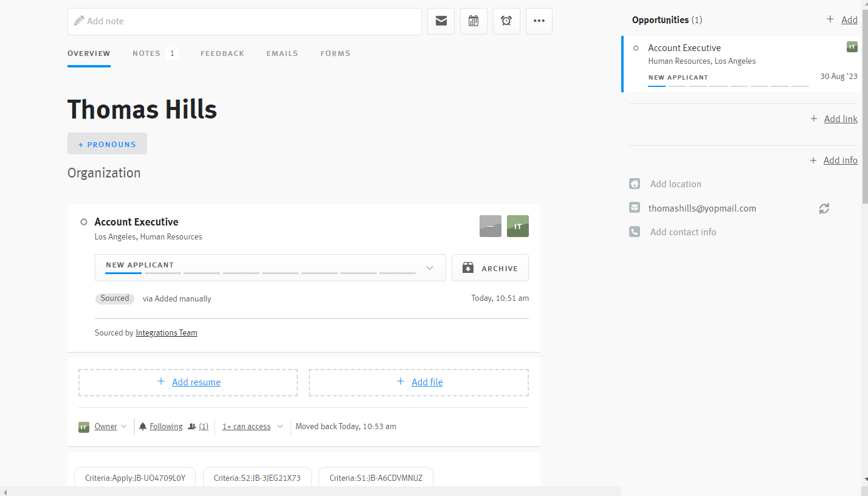Click the Following link
Image resolution: width=868 pixels, height=496 pixels.
click(x=166, y=427)
